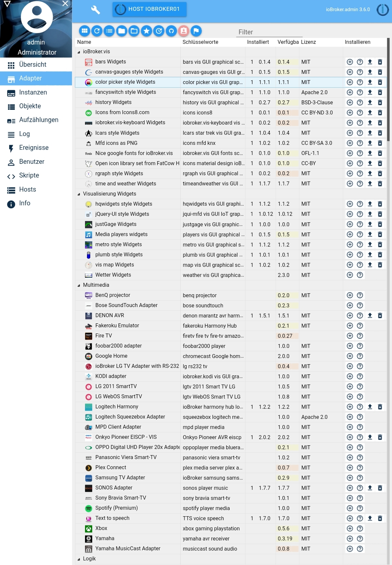Add instance of KODI adapter
This screenshot has width=392, height=565.
point(350,376)
